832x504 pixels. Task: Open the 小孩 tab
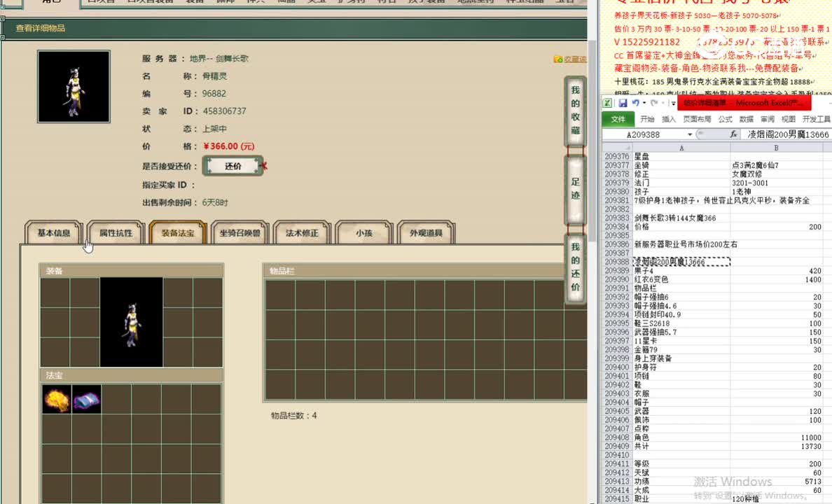tap(364, 233)
